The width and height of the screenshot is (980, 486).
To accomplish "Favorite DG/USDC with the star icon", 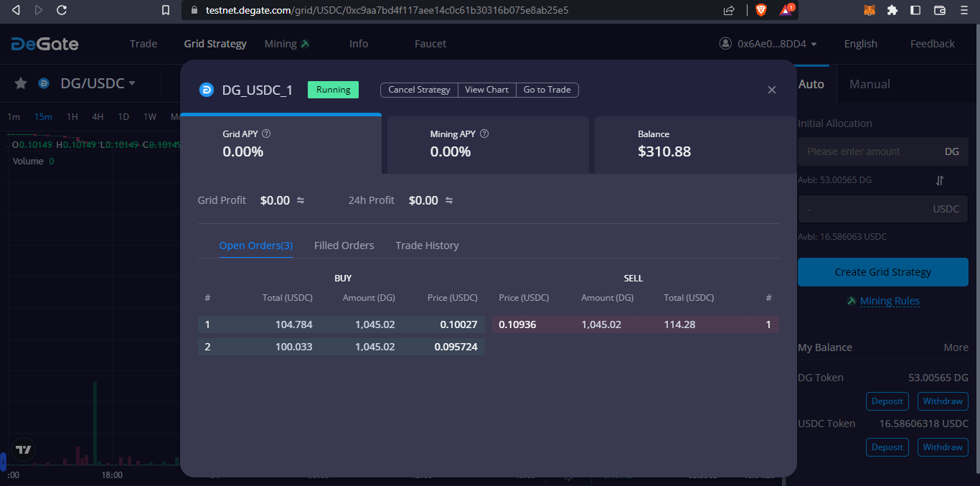I will pyautogui.click(x=21, y=83).
